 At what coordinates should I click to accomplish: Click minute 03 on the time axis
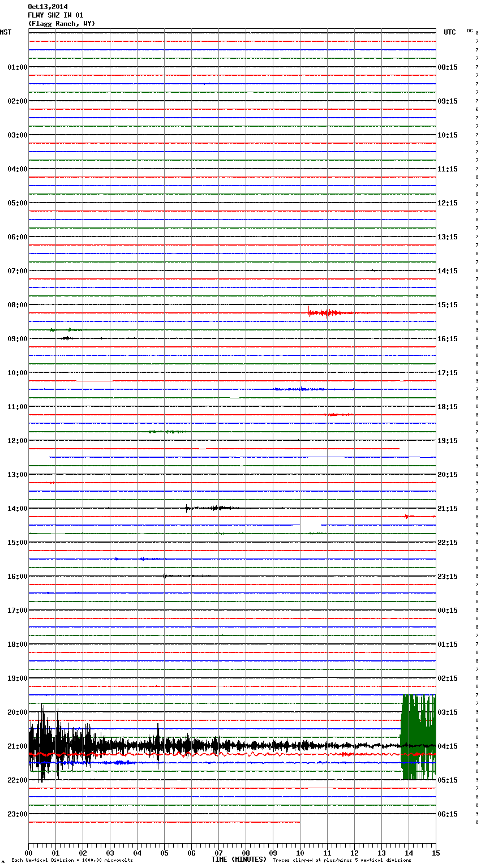coord(110,853)
